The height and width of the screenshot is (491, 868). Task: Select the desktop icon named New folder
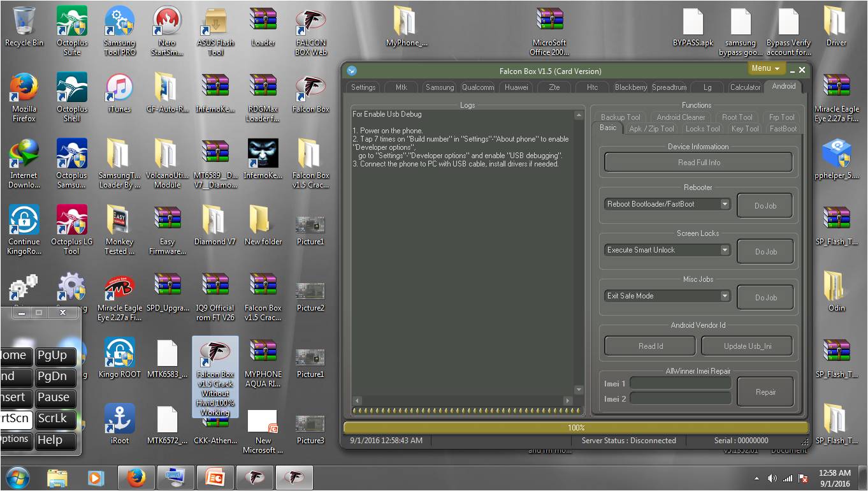263,225
